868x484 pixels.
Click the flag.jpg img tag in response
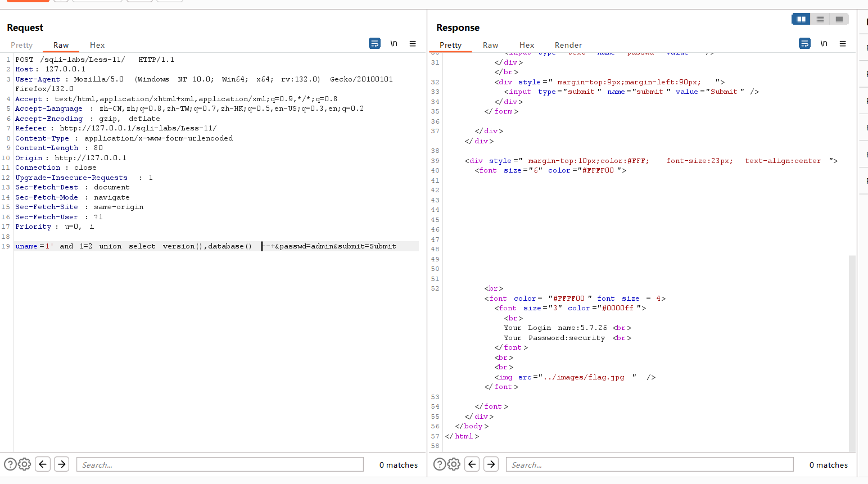click(x=575, y=377)
